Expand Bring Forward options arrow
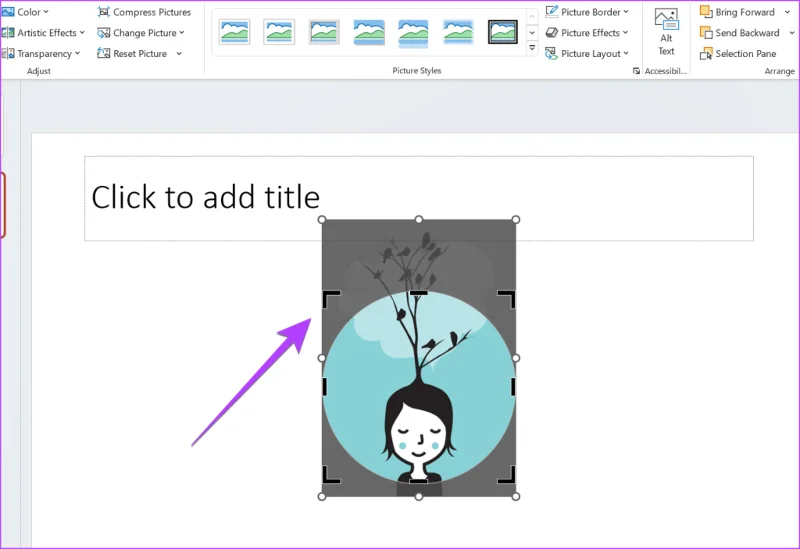Image resolution: width=800 pixels, height=549 pixels. [787, 12]
